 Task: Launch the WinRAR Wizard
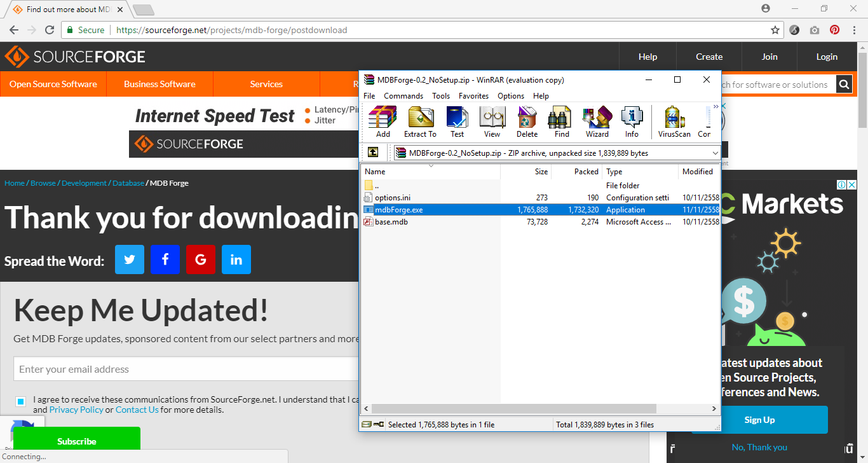[x=597, y=121]
